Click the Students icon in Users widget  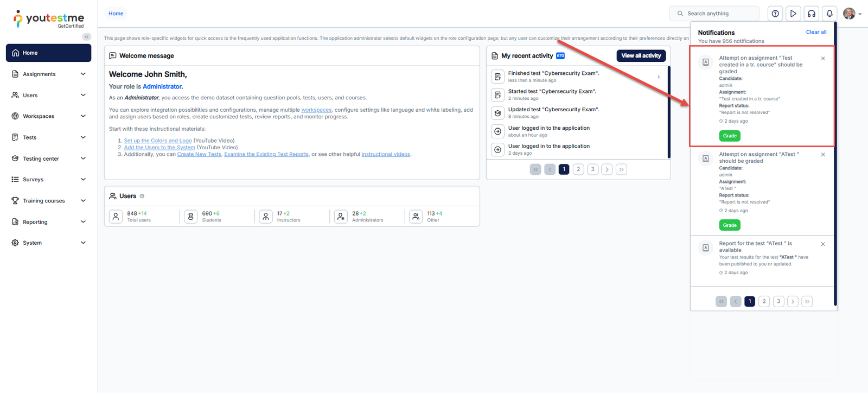point(191,217)
